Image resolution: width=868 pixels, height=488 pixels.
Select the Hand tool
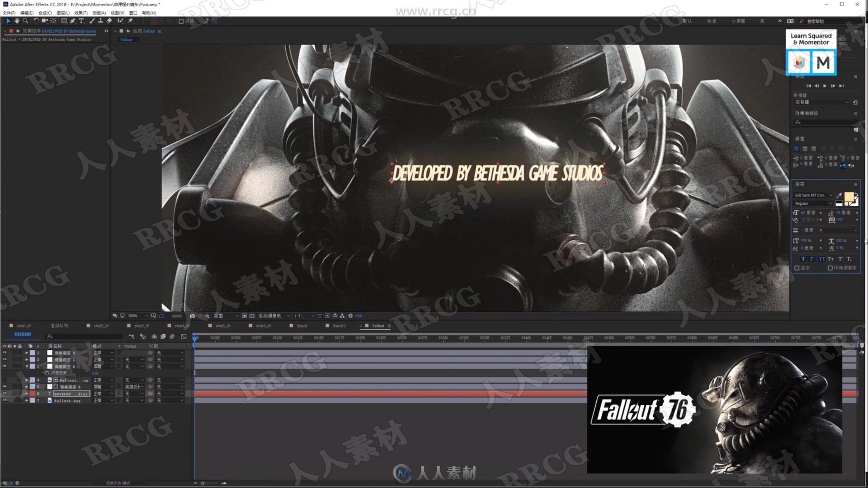click(17, 21)
